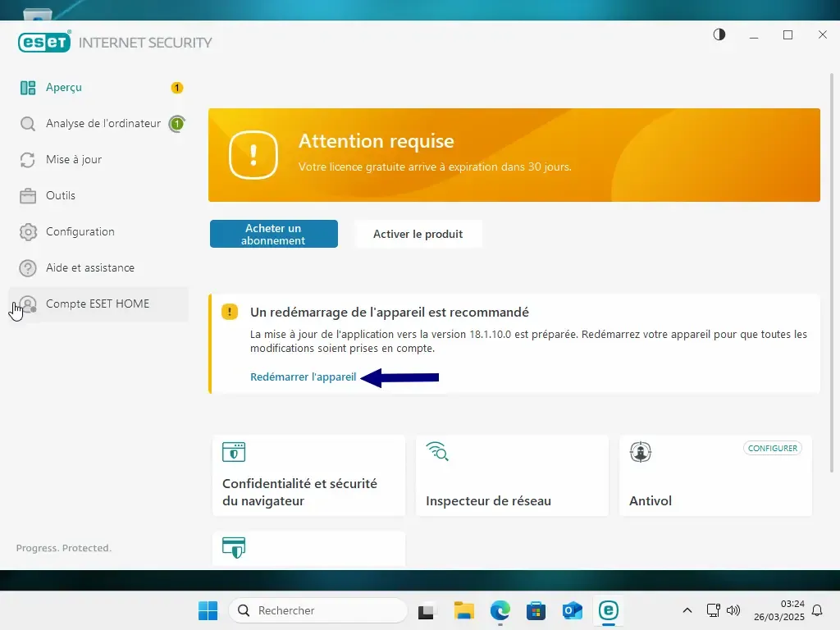Open Compte ESET HOME

click(x=98, y=304)
